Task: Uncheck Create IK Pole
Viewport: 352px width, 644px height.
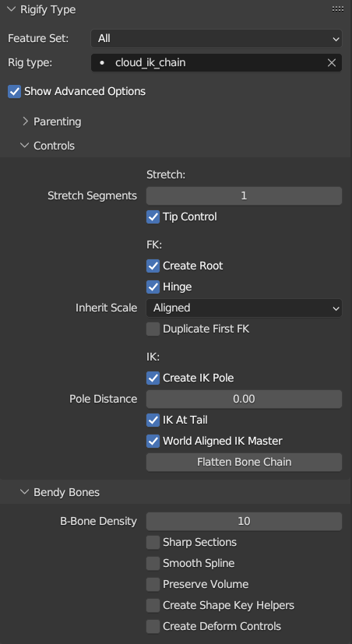Action: [x=153, y=378]
